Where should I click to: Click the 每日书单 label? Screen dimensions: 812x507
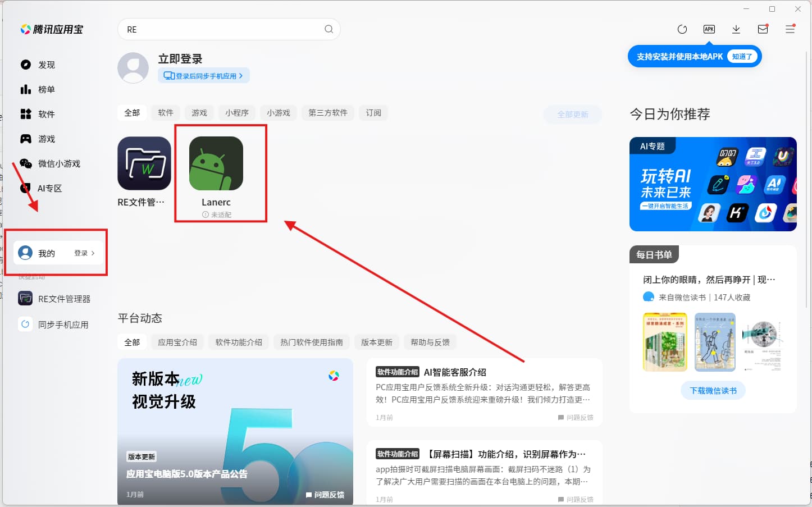click(654, 254)
